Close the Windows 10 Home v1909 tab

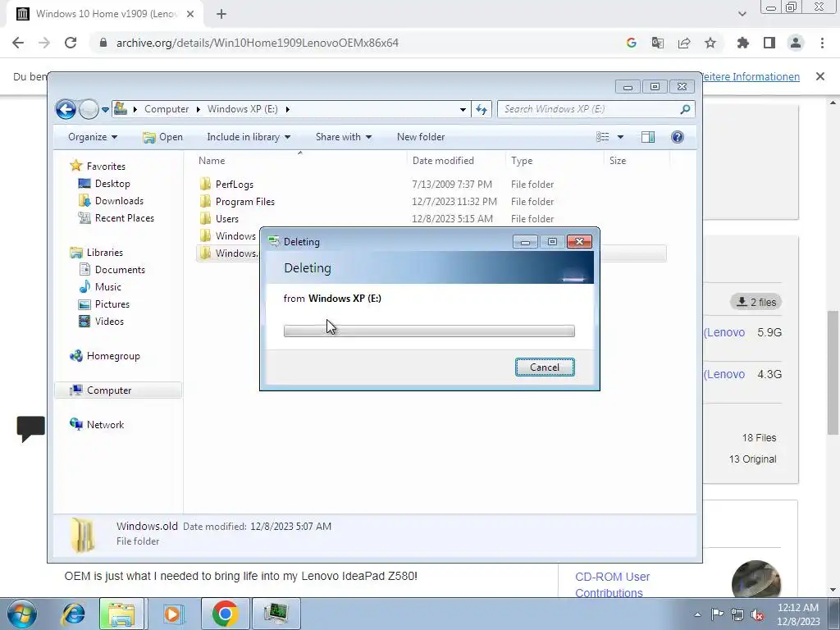click(190, 14)
